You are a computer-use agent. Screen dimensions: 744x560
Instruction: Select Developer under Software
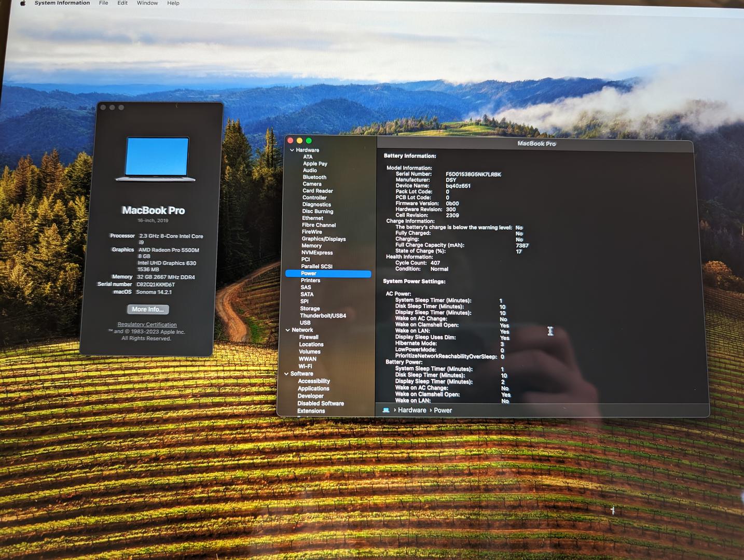click(311, 396)
